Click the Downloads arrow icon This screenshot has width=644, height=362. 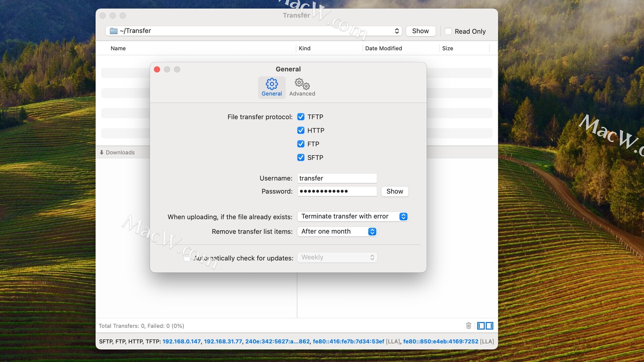(102, 153)
